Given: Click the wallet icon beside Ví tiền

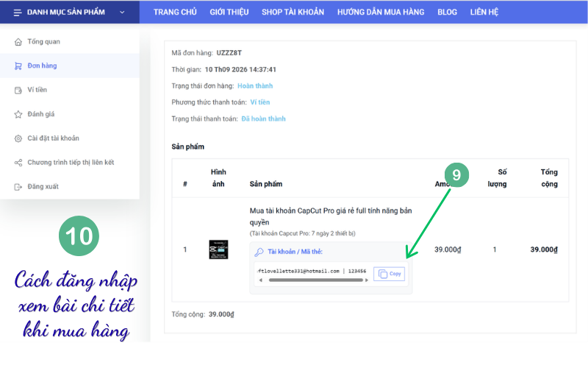Looking at the screenshot, I should pyautogui.click(x=18, y=90).
